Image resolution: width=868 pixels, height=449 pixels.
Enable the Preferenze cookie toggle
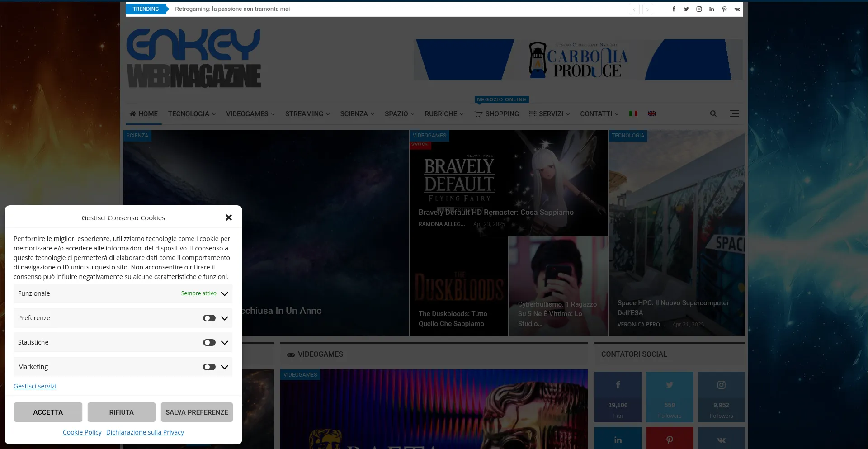[209, 318]
